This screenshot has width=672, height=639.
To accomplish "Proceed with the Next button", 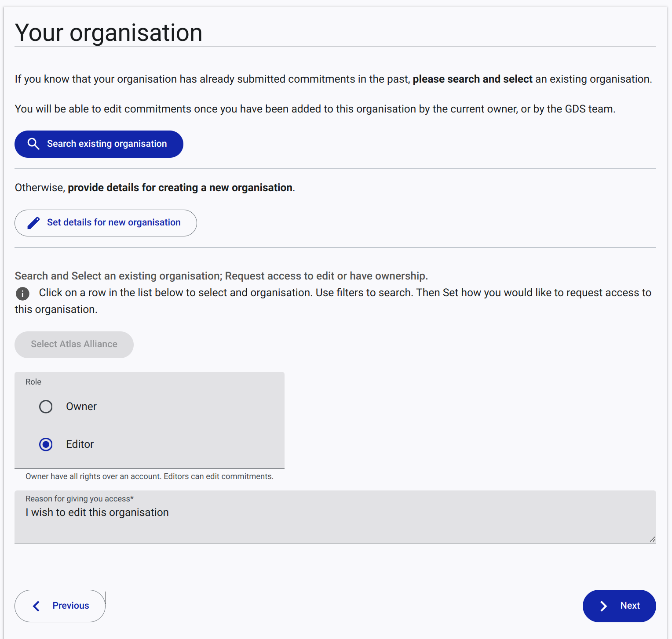I will pos(619,606).
